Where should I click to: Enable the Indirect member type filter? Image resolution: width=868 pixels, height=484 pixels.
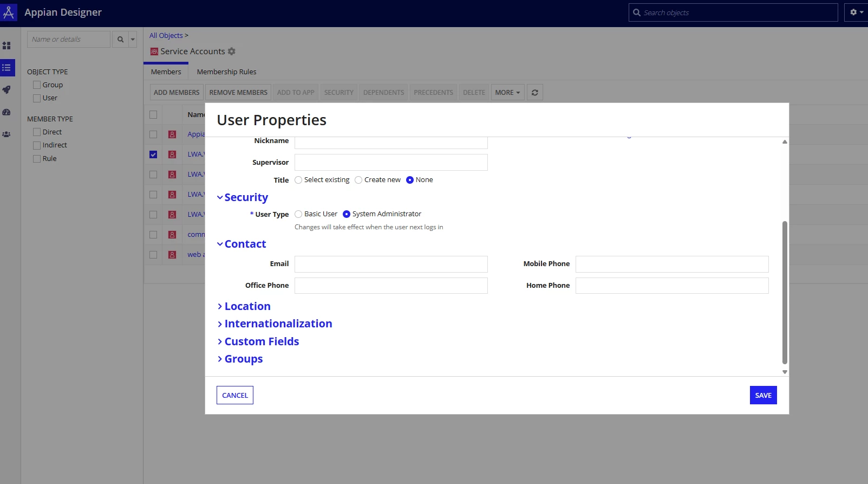(37, 145)
